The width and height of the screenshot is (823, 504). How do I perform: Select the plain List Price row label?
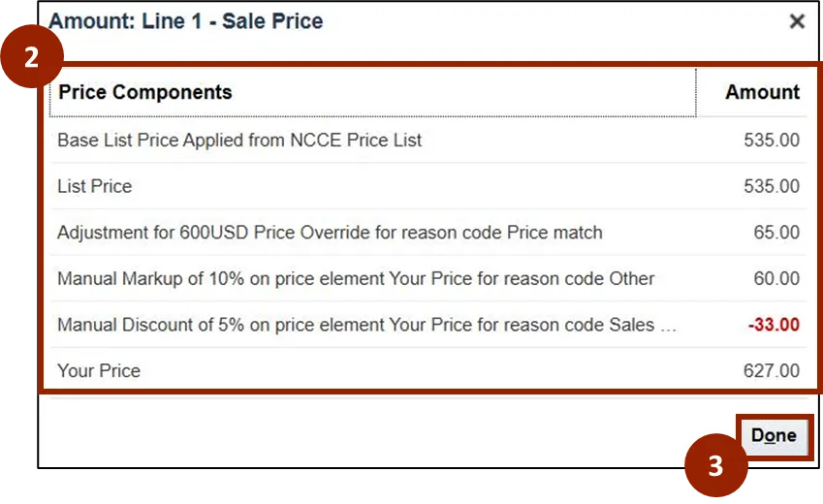(94, 186)
